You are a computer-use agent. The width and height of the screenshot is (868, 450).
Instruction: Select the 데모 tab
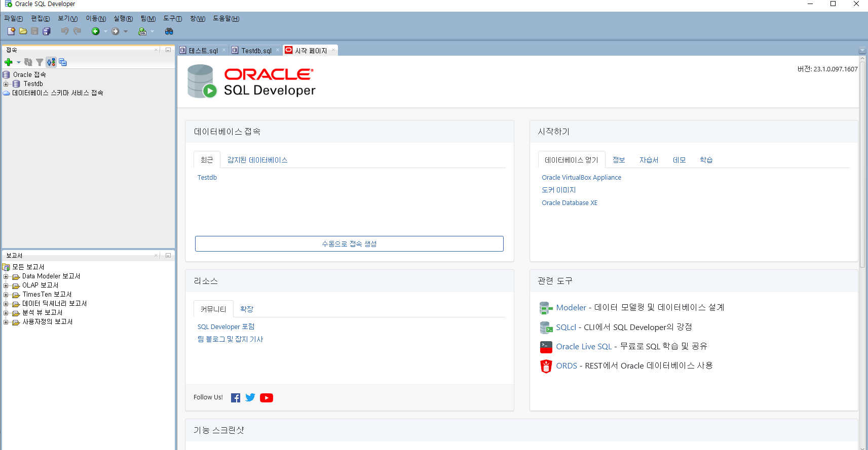[x=679, y=160]
